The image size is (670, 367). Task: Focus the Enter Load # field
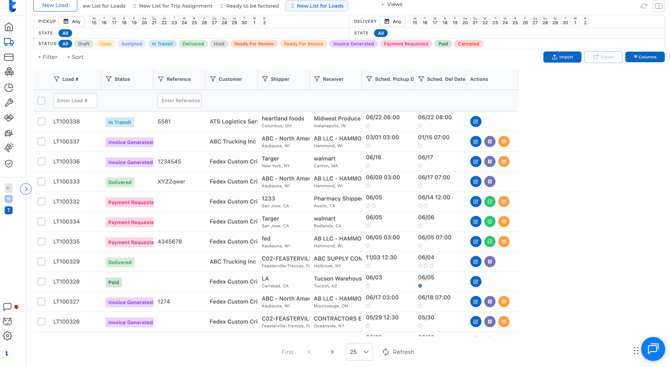click(75, 100)
